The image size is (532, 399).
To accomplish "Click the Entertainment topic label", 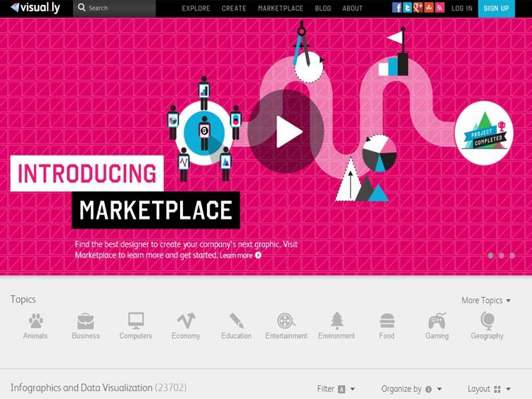I will pyautogui.click(x=286, y=336).
